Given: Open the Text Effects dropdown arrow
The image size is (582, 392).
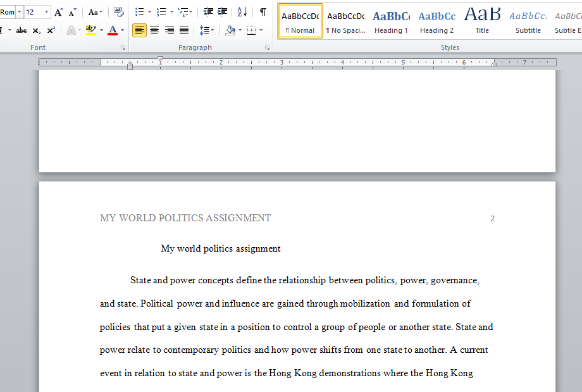Looking at the screenshot, I should [79, 30].
